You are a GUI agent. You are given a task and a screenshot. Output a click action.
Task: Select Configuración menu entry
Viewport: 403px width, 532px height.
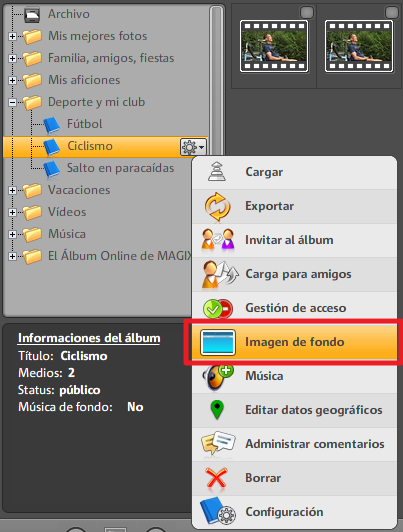pos(294,512)
